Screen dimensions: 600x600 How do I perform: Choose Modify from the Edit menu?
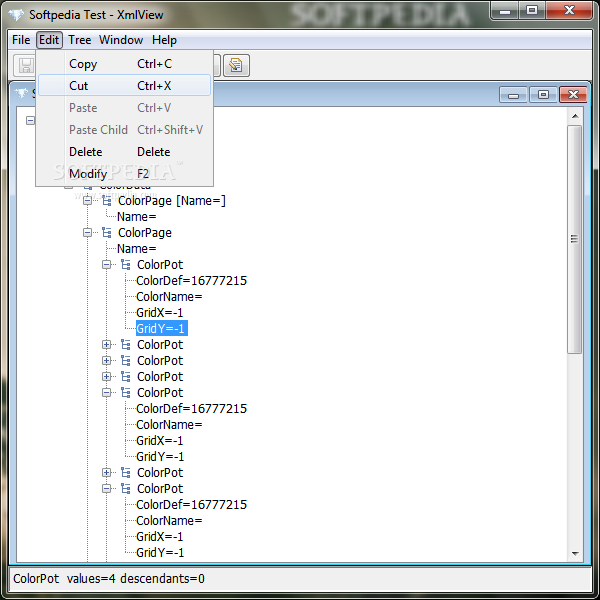click(124, 174)
